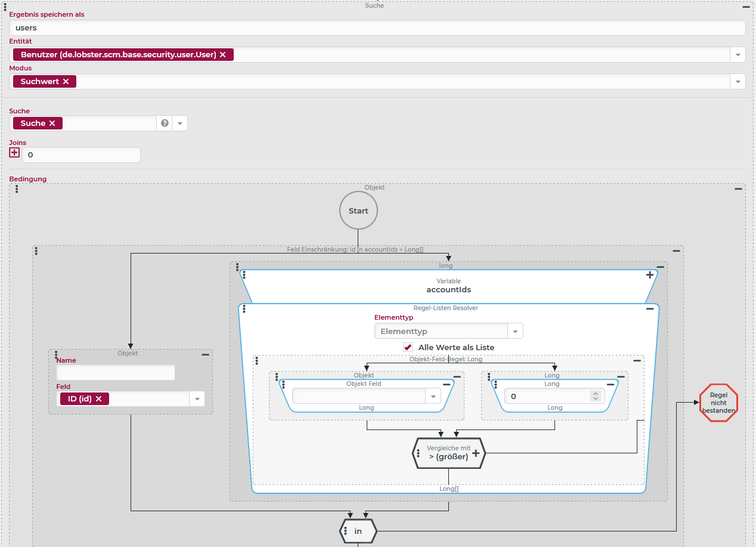
Task: Toggle the 'Alle Werte als Liste' checkbox
Action: [x=408, y=347]
